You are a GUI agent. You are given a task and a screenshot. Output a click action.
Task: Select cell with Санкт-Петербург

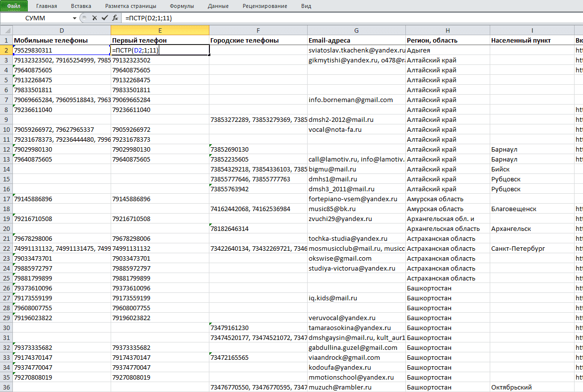(532, 248)
